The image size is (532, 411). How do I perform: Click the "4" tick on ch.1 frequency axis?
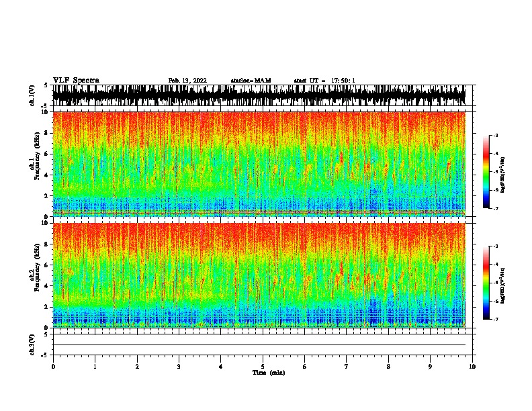(x=47, y=175)
